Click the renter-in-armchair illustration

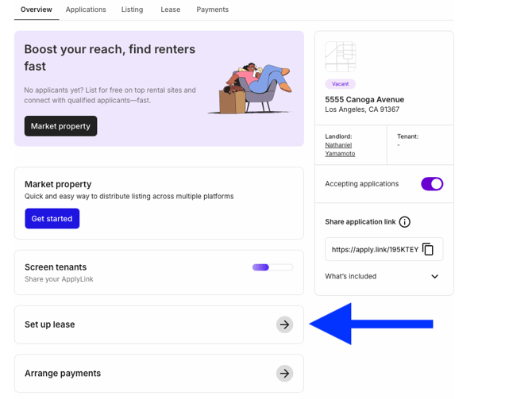tap(250, 88)
